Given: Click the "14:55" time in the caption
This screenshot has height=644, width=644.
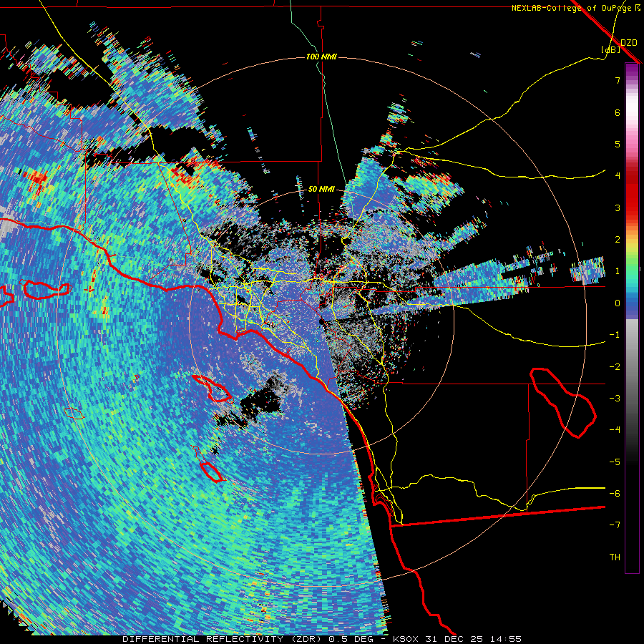Looking at the screenshot, I should [504, 639].
